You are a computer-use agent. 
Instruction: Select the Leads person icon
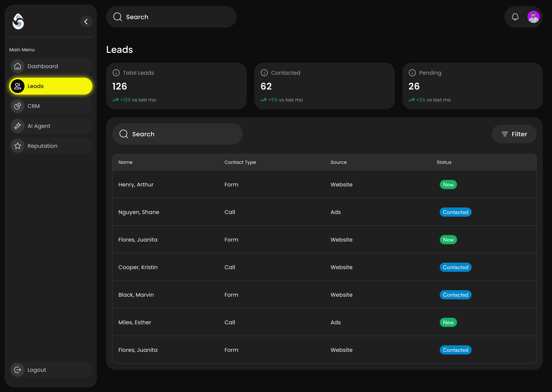point(17,86)
